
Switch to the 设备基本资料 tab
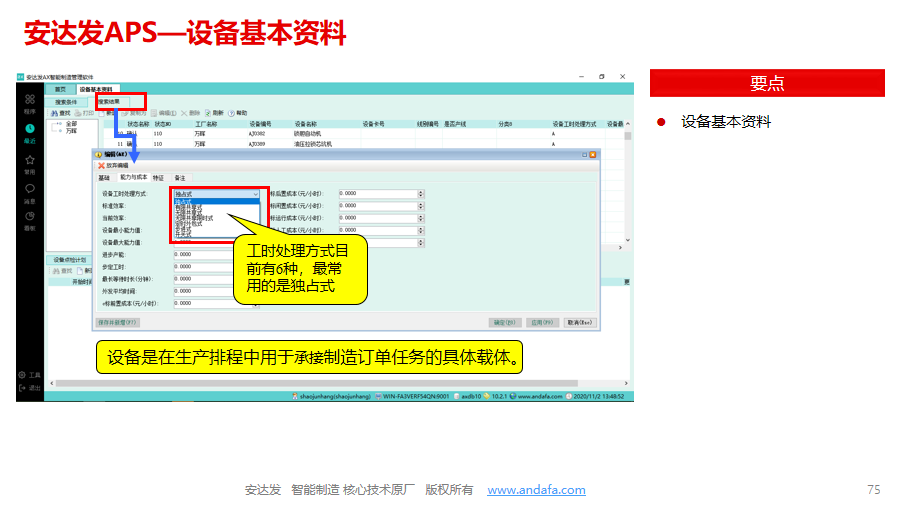(x=96, y=89)
